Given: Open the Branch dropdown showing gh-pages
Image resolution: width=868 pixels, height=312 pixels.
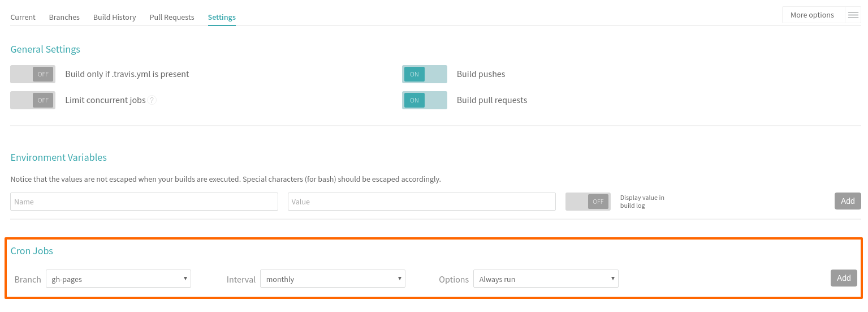Looking at the screenshot, I should click(118, 279).
